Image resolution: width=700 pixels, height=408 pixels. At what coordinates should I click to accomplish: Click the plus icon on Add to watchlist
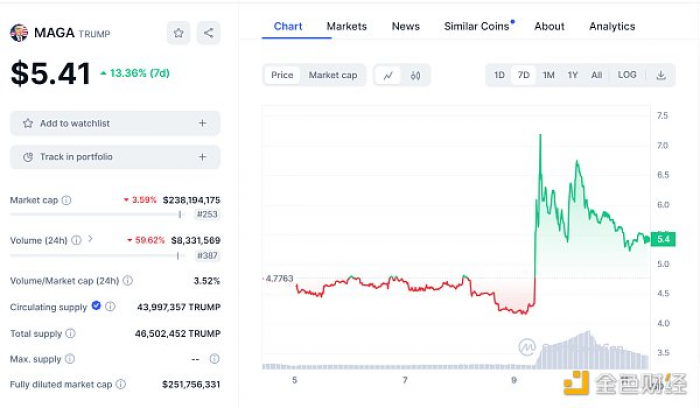point(202,123)
